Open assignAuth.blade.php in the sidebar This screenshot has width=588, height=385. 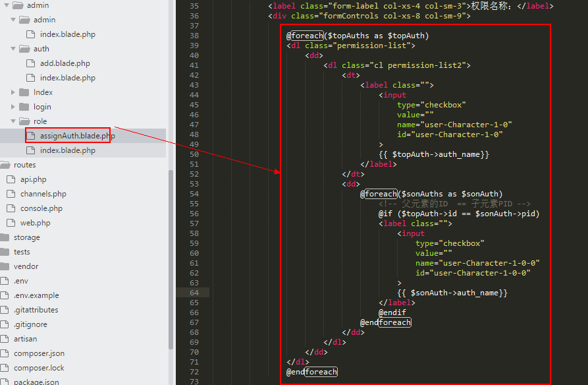point(77,136)
